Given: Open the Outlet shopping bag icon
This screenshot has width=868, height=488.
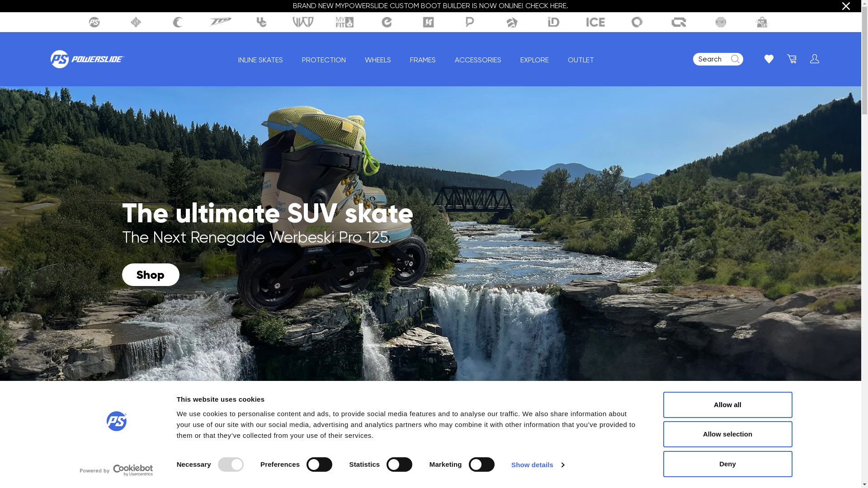Looking at the screenshot, I should point(762,22).
